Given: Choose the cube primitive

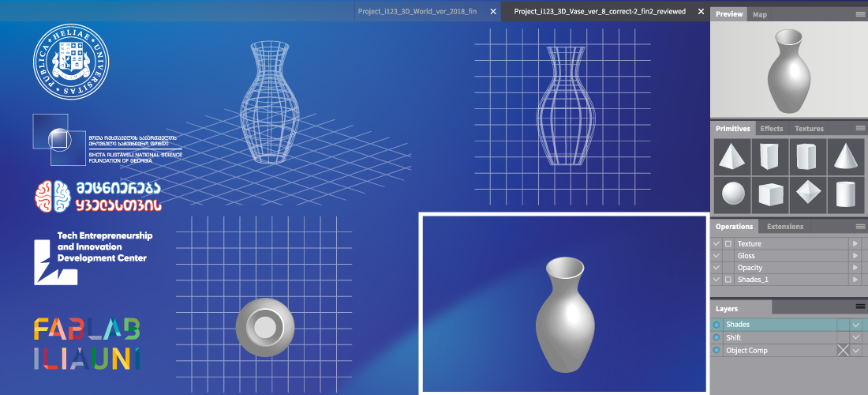Looking at the screenshot, I should coord(769,194).
